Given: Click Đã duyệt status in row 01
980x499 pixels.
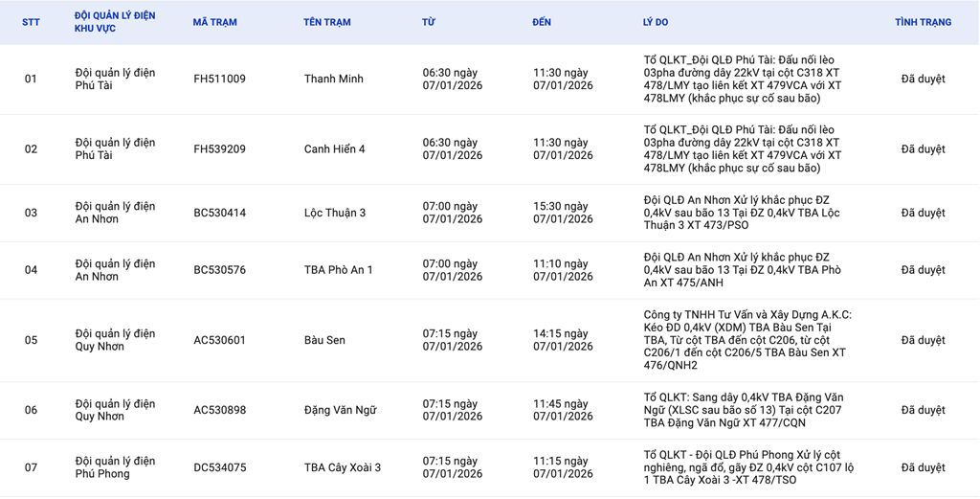Looking at the screenshot, I should (x=923, y=79).
